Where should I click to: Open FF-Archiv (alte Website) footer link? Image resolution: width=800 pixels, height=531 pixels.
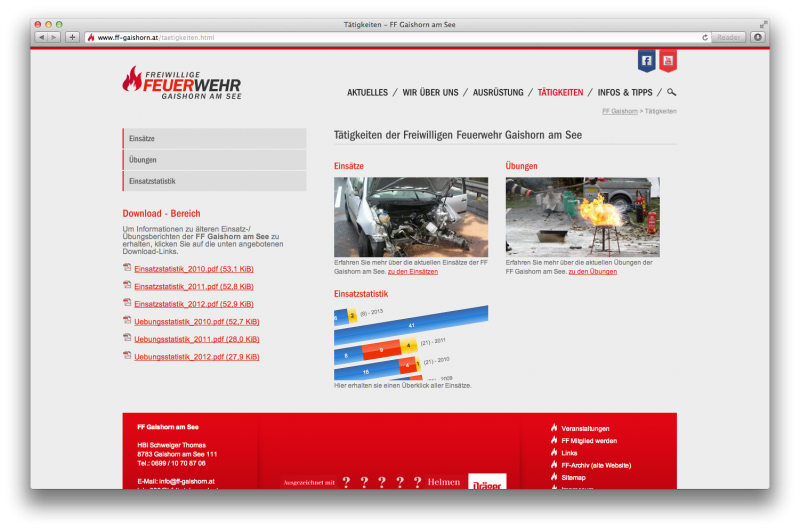tap(596, 466)
